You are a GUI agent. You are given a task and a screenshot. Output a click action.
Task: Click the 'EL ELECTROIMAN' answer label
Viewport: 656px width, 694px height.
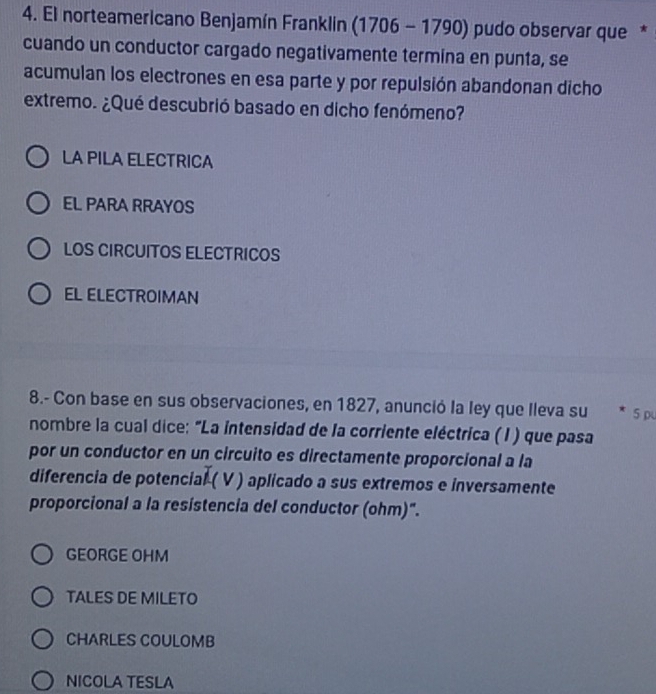tap(131, 296)
